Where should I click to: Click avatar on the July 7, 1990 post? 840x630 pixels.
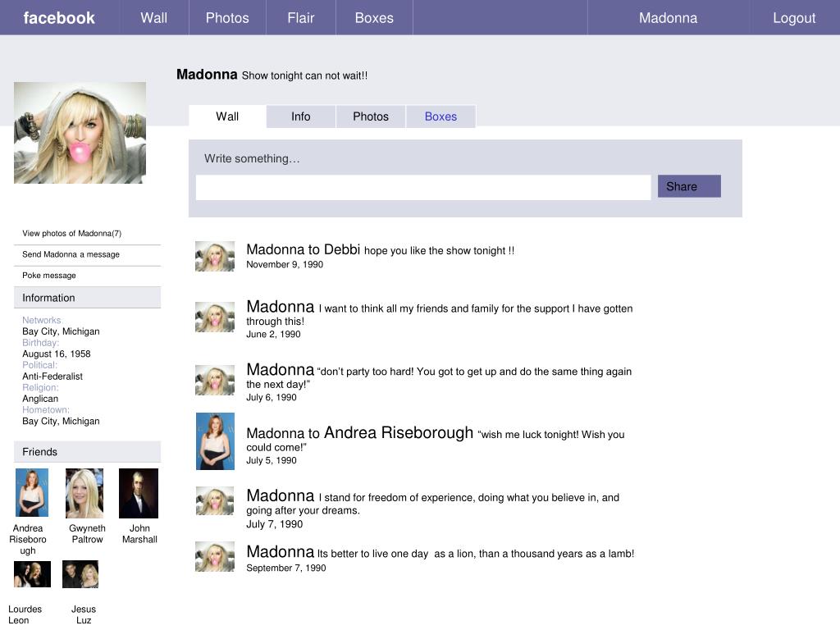(x=215, y=501)
